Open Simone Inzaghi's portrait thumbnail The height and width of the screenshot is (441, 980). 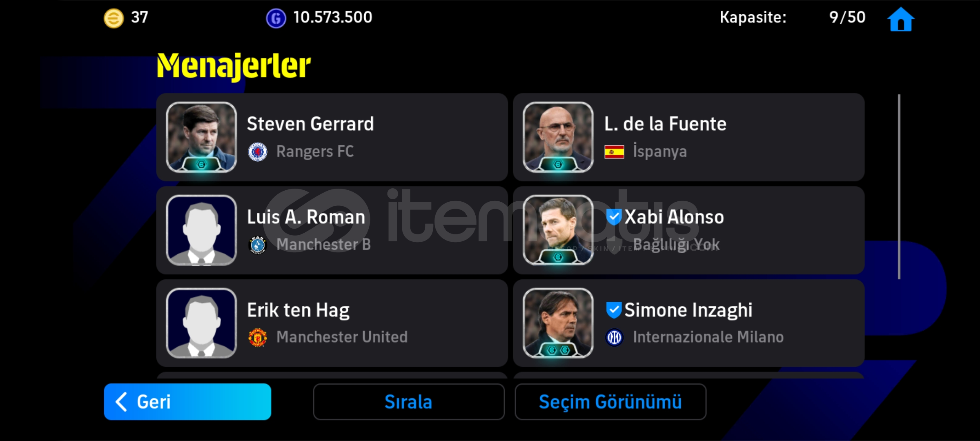pos(558,323)
